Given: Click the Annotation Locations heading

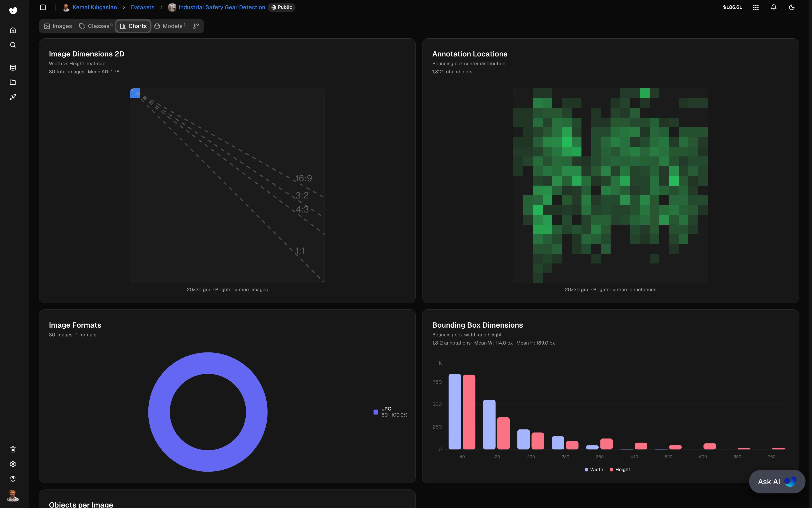Looking at the screenshot, I should point(470,54).
